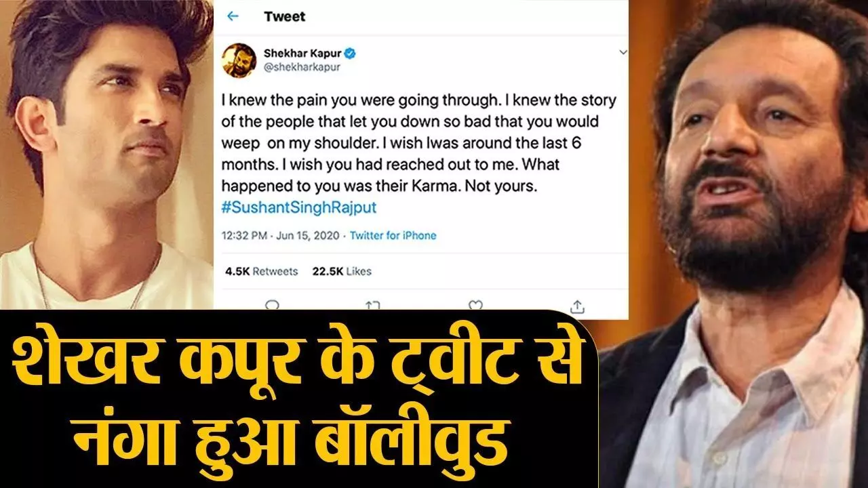Click the blue verified badge
Image resolution: width=868 pixels, height=488 pixels.
[352, 54]
